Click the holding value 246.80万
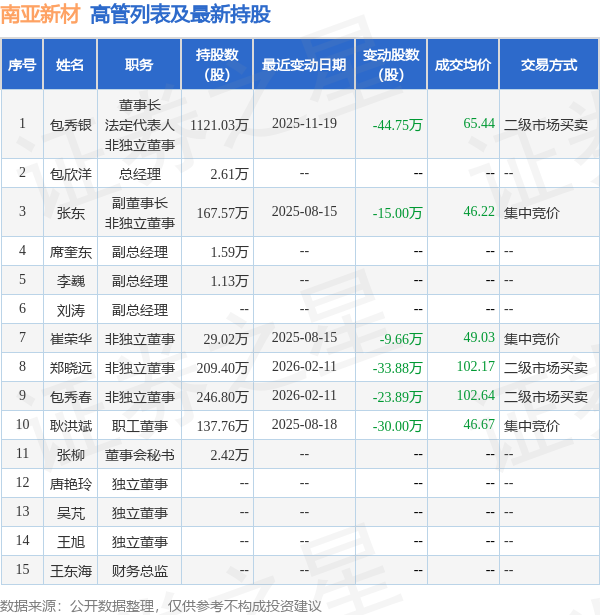Image resolution: width=600 pixels, height=615 pixels. 222,397
